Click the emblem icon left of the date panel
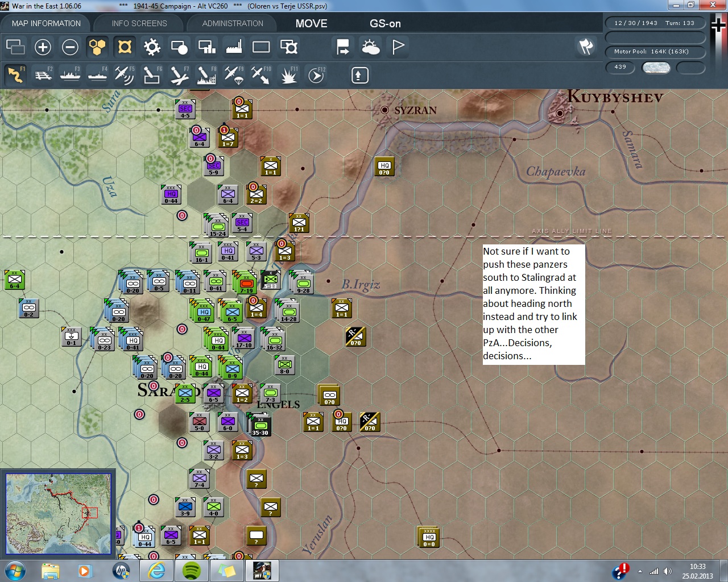The image size is (728, 582). 586,47
